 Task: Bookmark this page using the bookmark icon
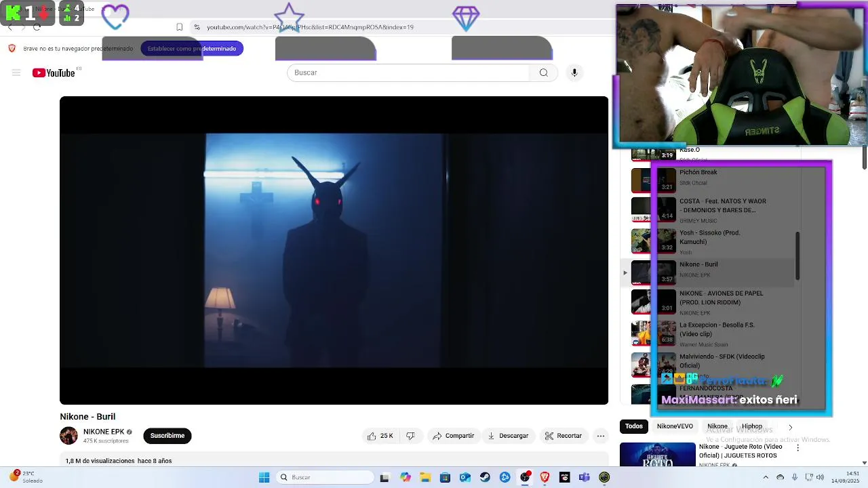pos(179,27)
